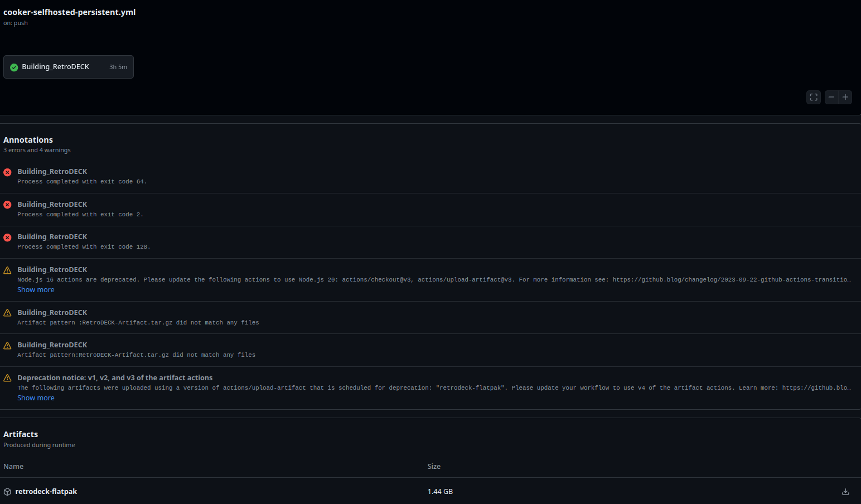Click the error icon for exit code 64
861x504 pixels.
coord(7,172)
